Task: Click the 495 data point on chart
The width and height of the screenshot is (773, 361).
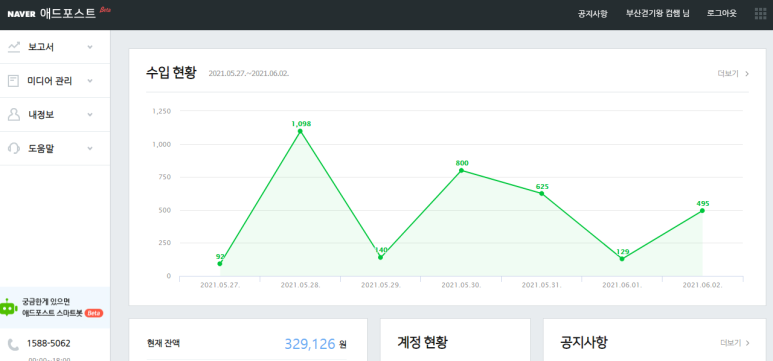Action: (x=702, y=211)
